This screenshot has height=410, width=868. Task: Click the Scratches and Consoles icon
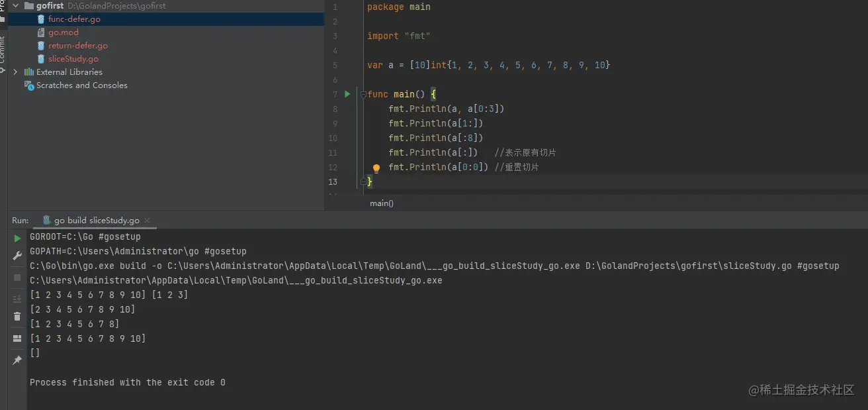click(28, 85)
